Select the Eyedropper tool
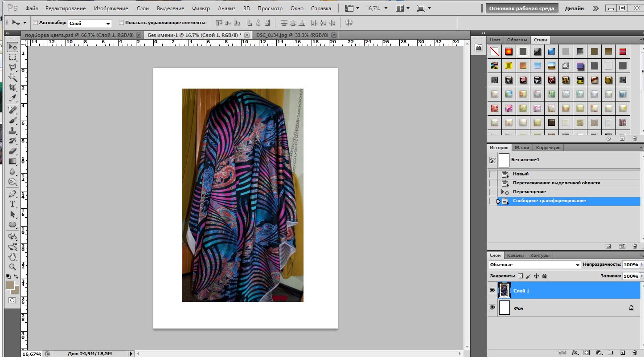 pos(12,98)
